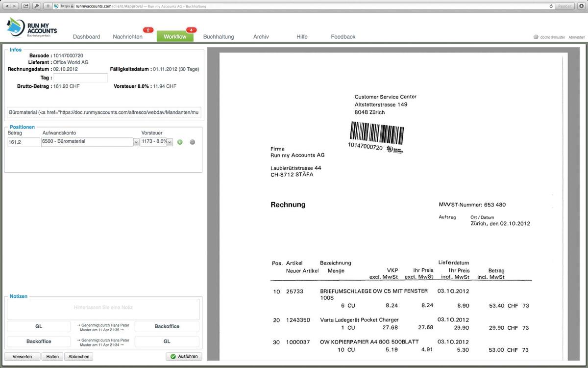Remove the position with the grey minus icon
Image resolution: width=588 pixels, height=368 pixels.
pos(192,142)
